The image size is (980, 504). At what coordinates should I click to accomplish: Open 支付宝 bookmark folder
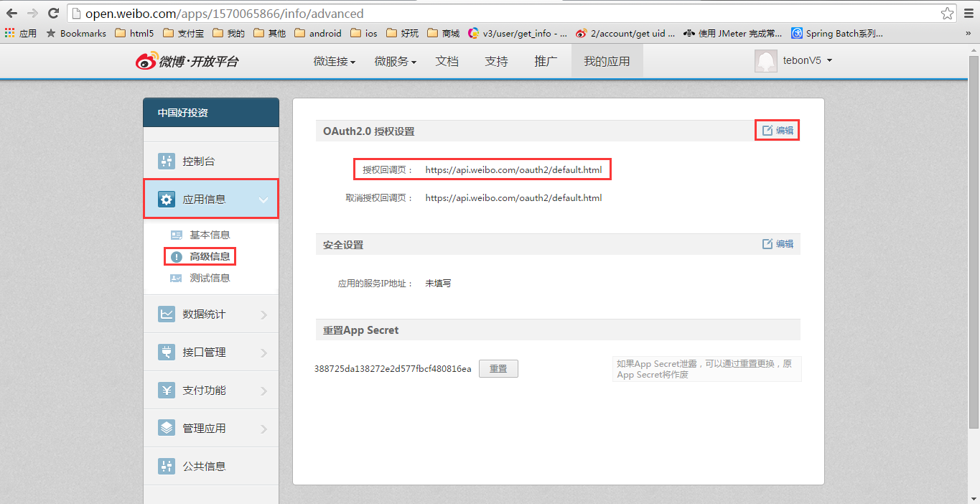click(x=183, y=33)
